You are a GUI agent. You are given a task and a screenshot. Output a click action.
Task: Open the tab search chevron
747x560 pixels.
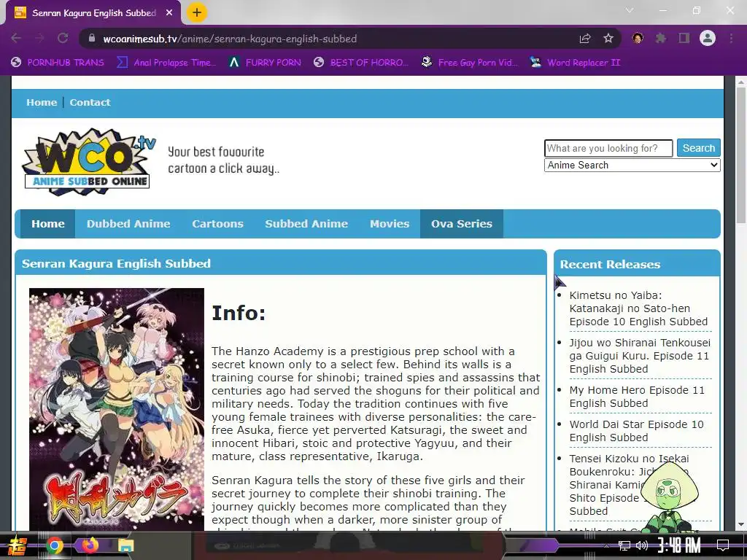(x=630, y=10)
